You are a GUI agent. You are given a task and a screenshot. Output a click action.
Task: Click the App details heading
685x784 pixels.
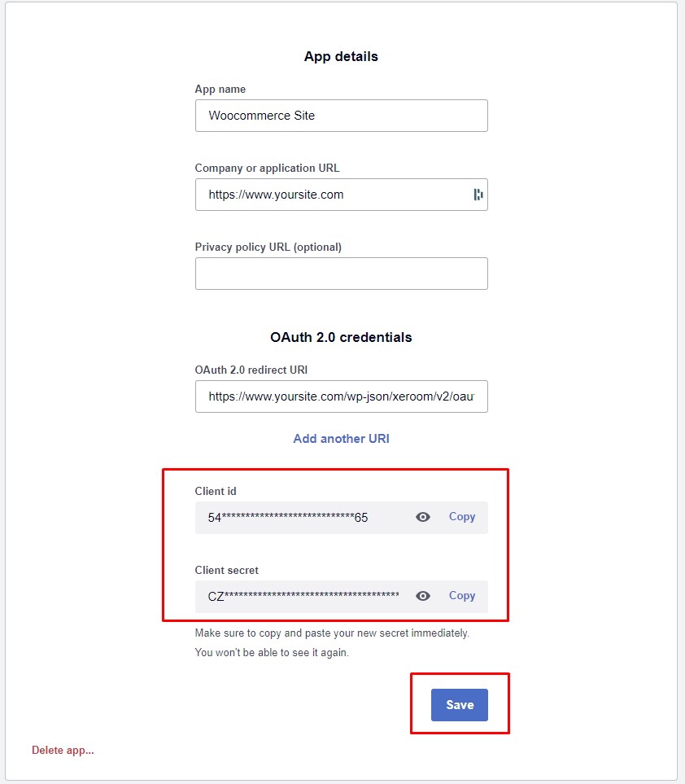[341, 56]
